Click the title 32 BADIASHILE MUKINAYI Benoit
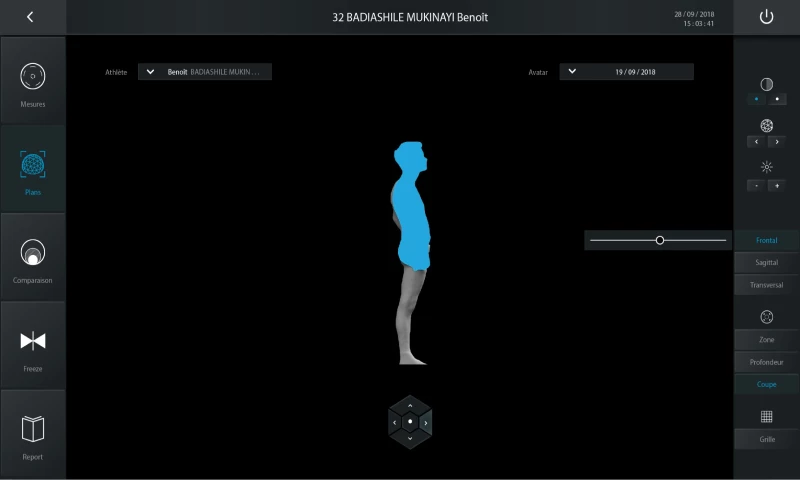 pos(410,17)
